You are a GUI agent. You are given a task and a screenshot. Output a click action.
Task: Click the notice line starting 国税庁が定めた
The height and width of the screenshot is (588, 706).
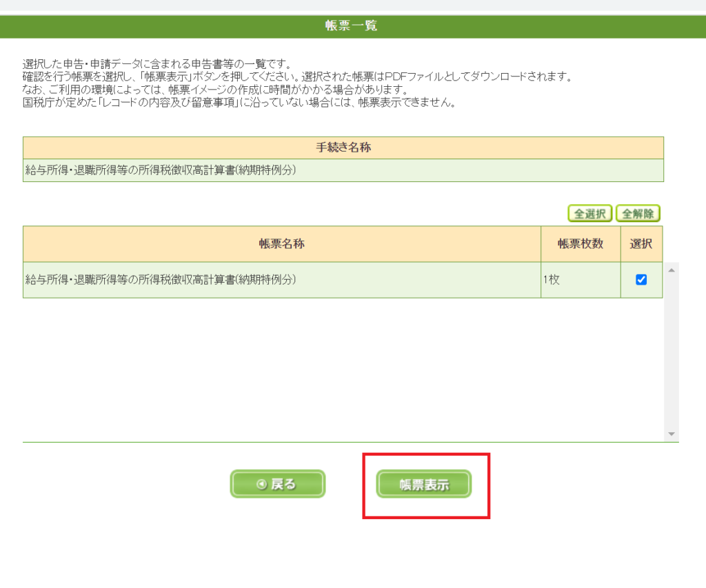pyautogui.click(x=239, y=103)
